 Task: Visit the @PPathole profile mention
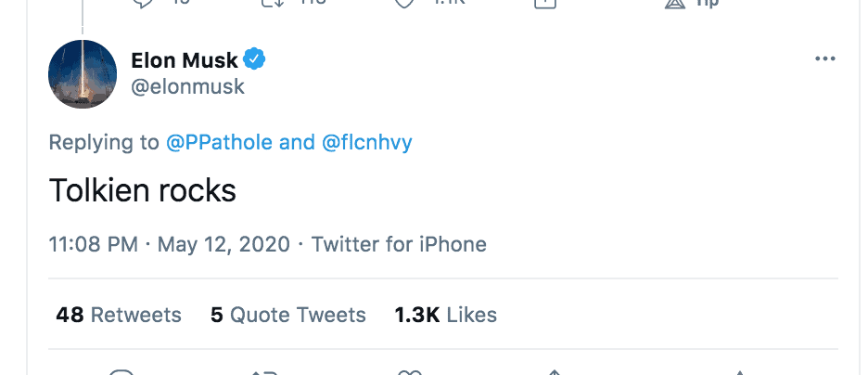[x=219, y=143]
